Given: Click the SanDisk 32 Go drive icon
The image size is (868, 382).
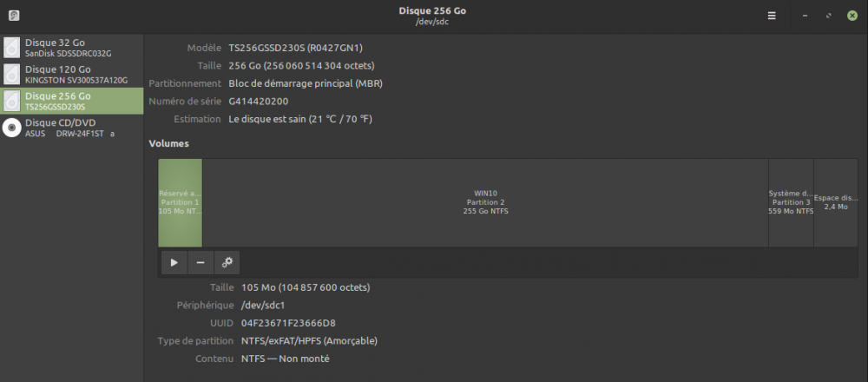Looking at the screenshot, I should coord(12,48).
